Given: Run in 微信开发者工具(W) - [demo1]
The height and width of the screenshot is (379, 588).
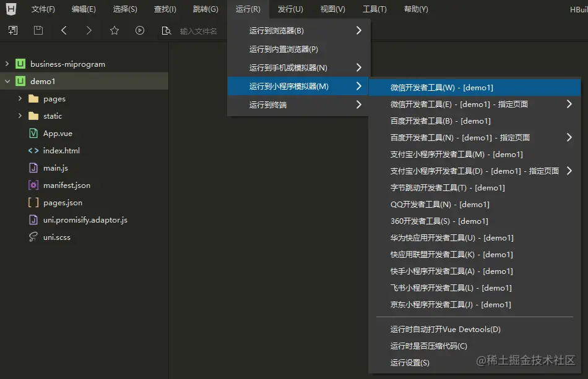Looking at the screenshot, I should tap(475, 87).
